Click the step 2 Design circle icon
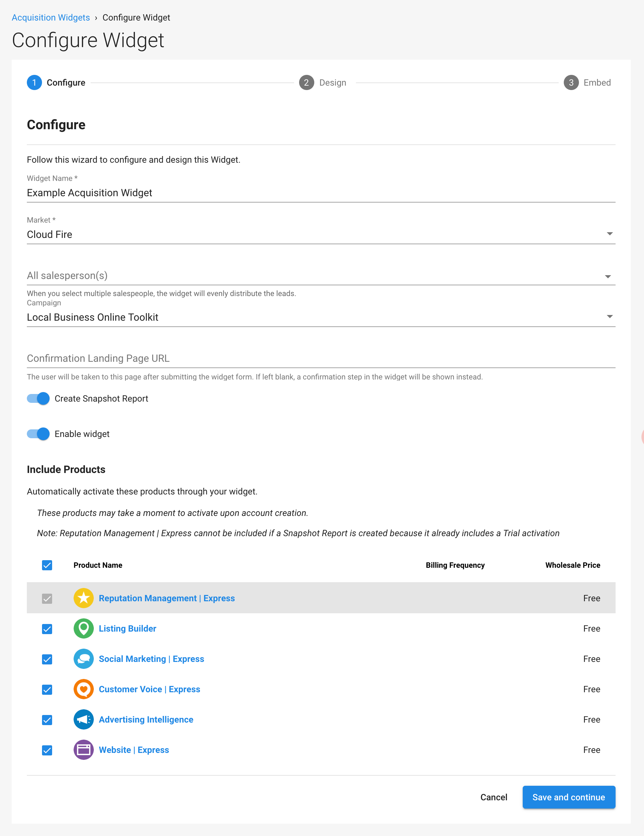The width and height of the screenshot is (644, 836). [x=306, y=83]
